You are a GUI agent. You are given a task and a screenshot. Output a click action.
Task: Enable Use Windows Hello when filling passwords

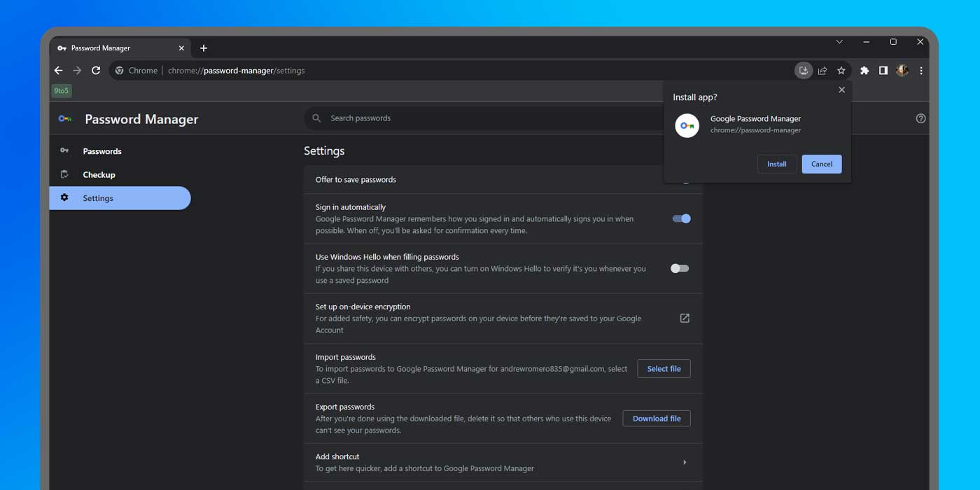coord(679,268)
